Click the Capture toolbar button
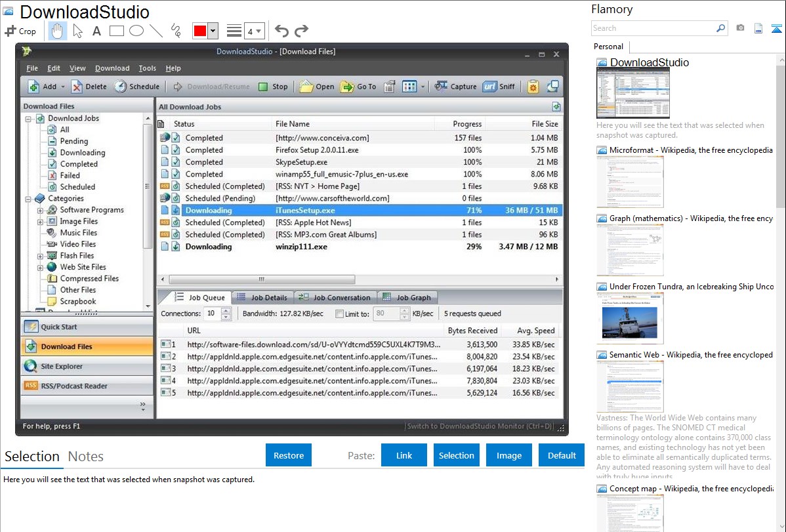Screen dimensions: 786x532 [x=456, y=86]
